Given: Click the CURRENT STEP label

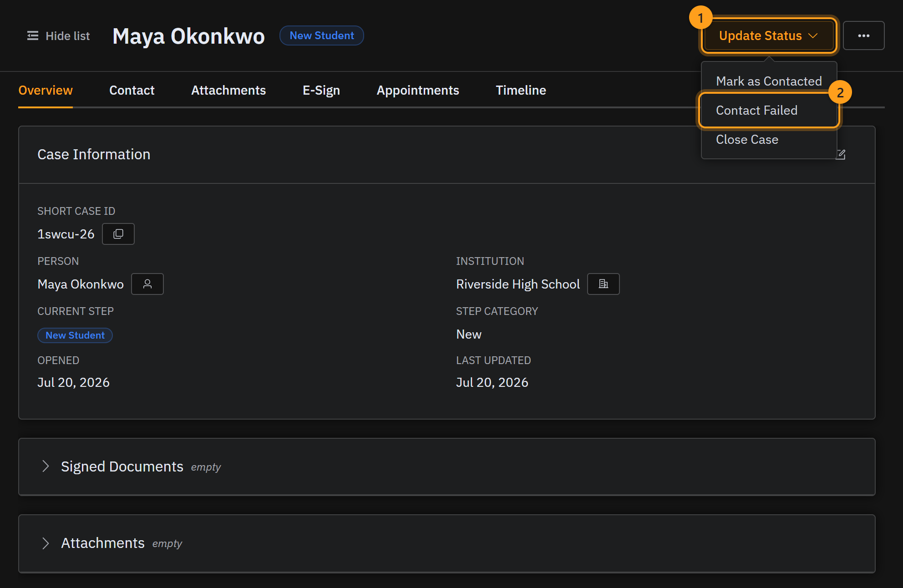Looking at the screenshot, I should pyautogui.click(x=76, y=311).
